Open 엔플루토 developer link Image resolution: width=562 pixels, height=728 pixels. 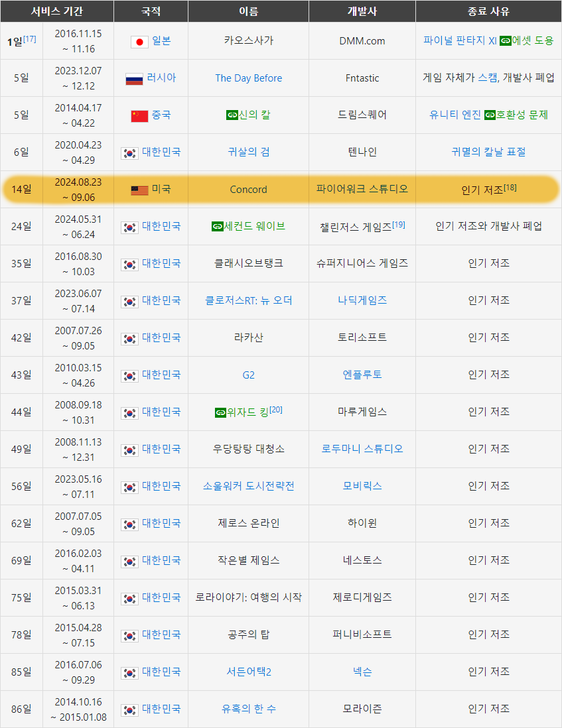point(362,375)
